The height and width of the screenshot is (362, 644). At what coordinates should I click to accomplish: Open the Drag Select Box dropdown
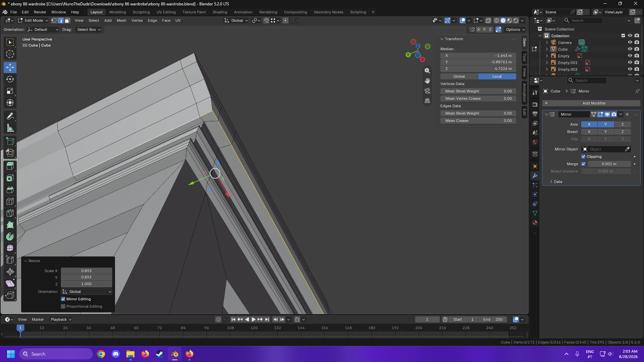click(89, 29)
